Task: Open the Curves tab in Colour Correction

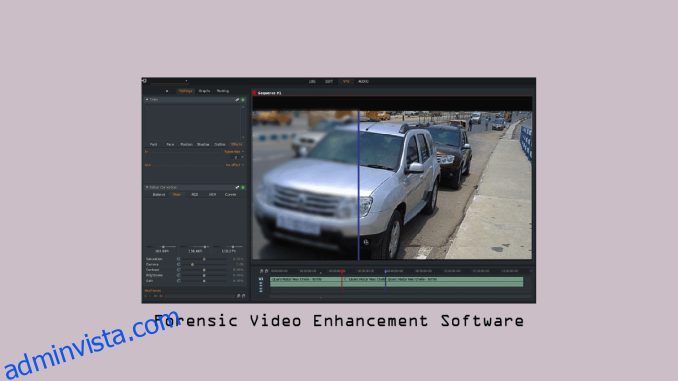Action: point(230,195)
